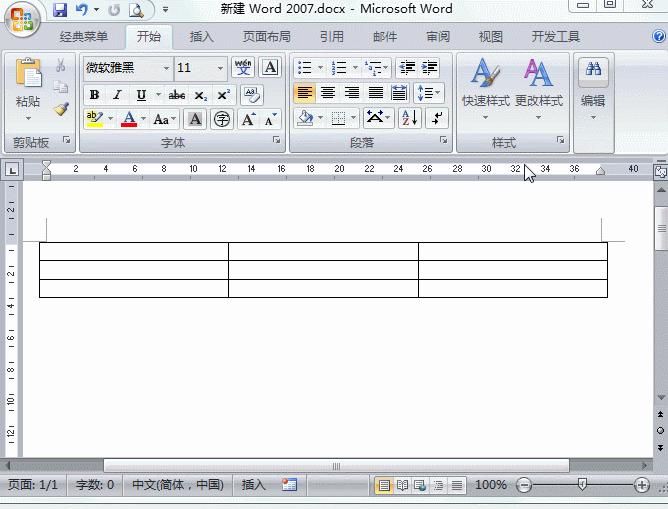Toggle underline formatting

[141, 95]
